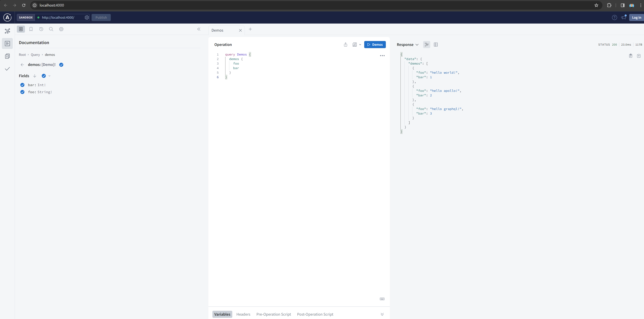Toggle the select-all Fields checkbox

pos(44,76)
